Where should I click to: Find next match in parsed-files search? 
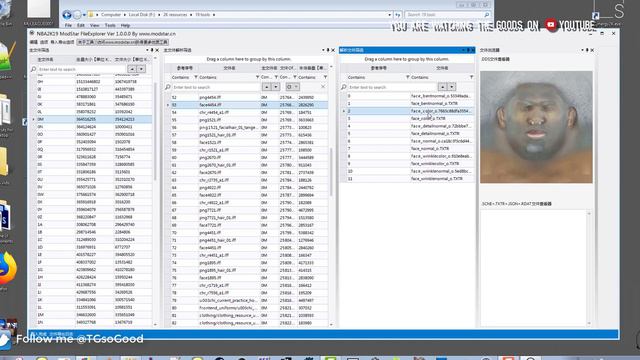[x=452, y=87]
